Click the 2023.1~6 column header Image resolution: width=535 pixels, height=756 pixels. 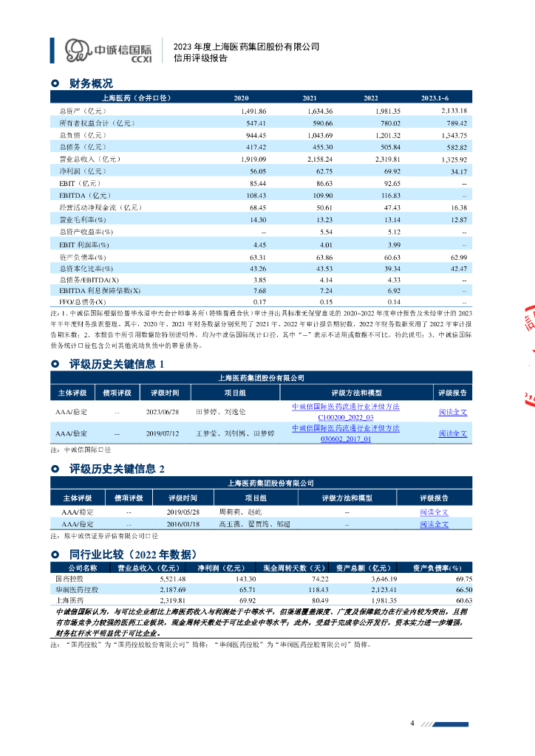pyautogui.click(x=435, y=98)
